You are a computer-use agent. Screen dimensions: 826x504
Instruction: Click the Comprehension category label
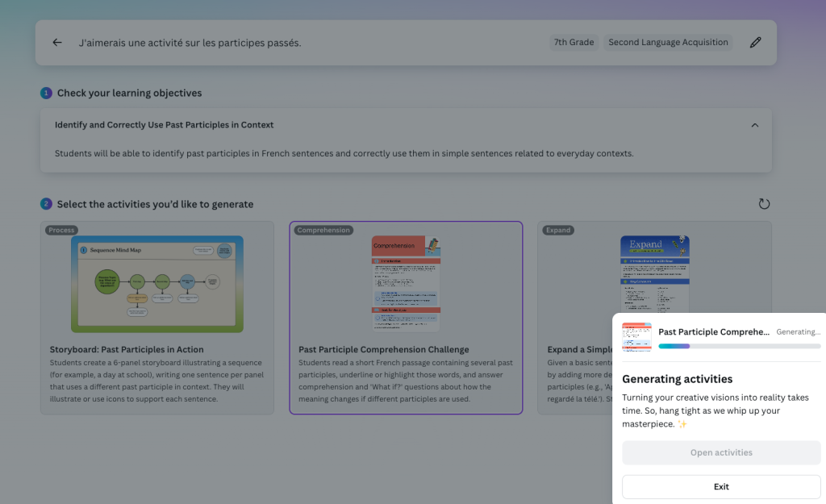point(323,230)
